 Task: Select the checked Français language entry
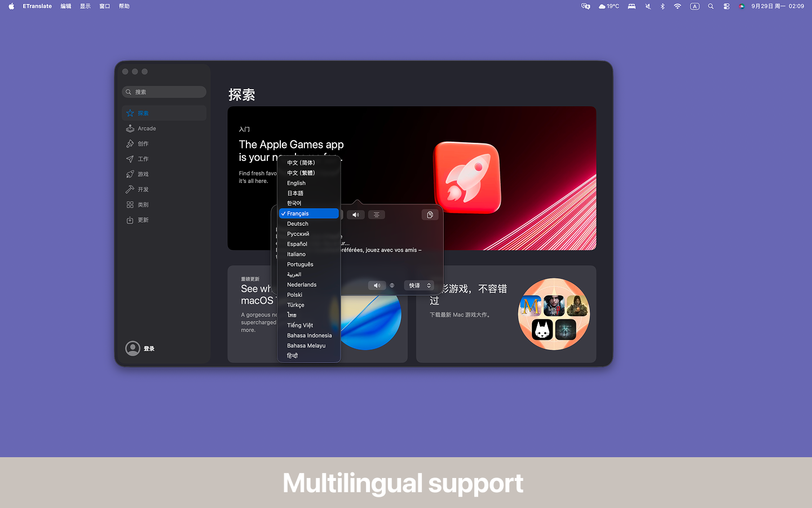309,213
